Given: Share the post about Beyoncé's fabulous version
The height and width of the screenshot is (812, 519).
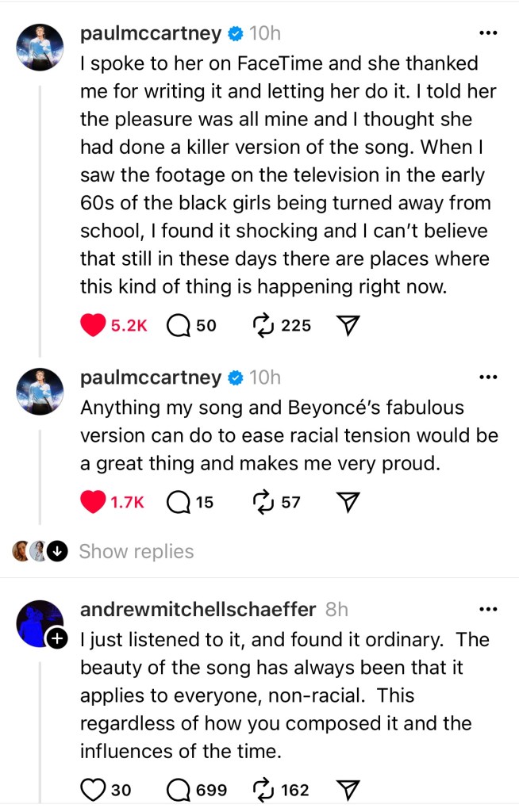Looking at the screenshot, I should point(349,502).
